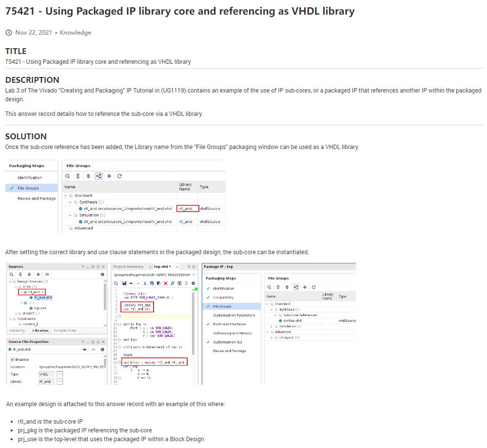Click the cut scissors icon in the editor toolbar

click(x=145, y=283)
